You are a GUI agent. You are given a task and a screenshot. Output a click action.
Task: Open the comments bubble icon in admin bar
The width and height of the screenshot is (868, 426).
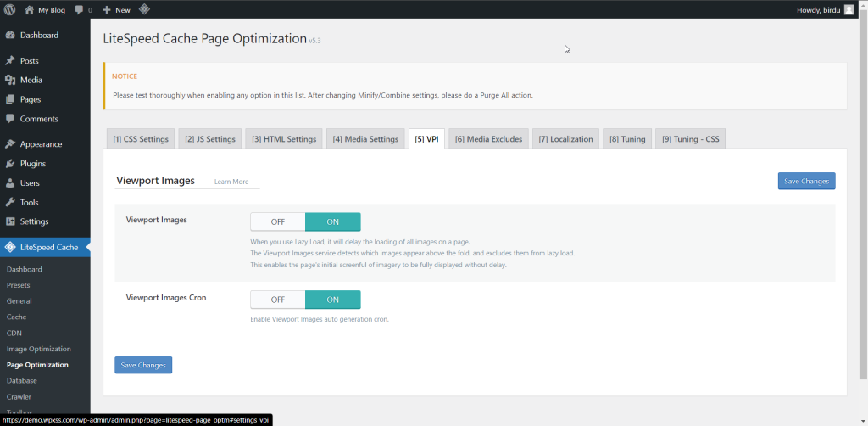point(79,10)
